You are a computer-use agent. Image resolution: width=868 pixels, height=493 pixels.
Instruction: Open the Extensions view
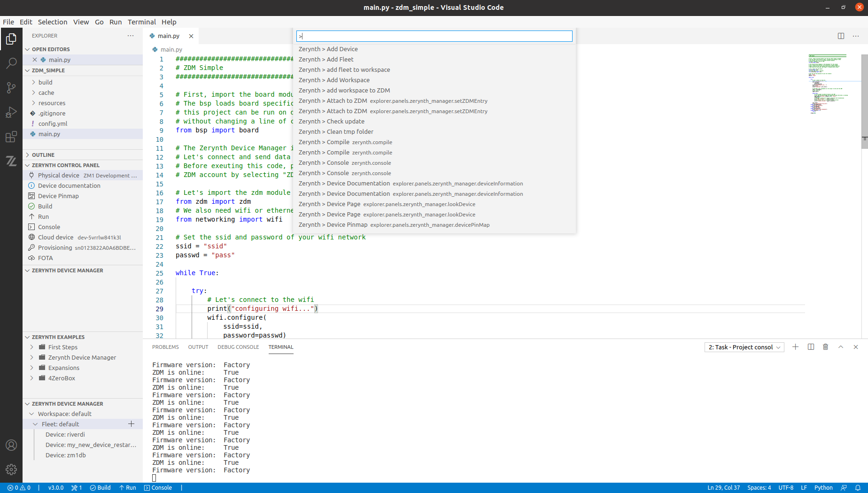click(11, 136)
